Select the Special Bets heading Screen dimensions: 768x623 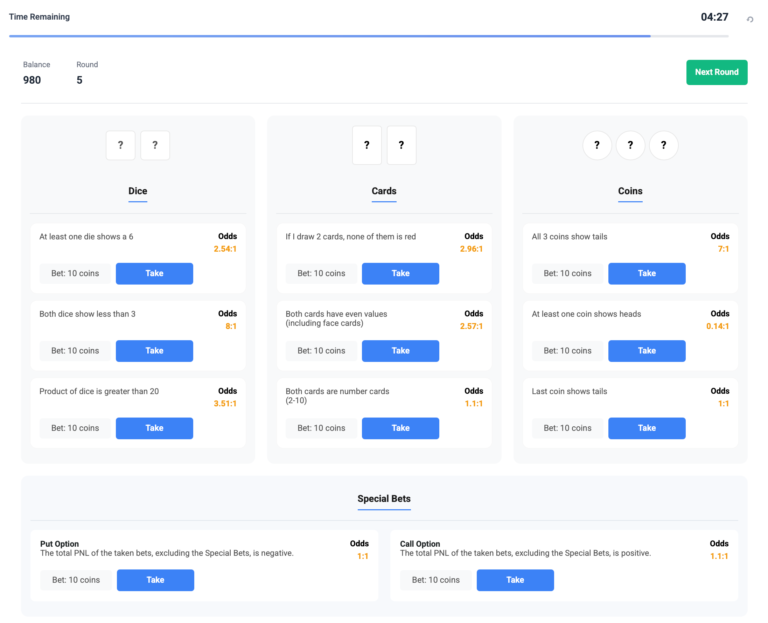pyautogui.click(x=384, y=499)
